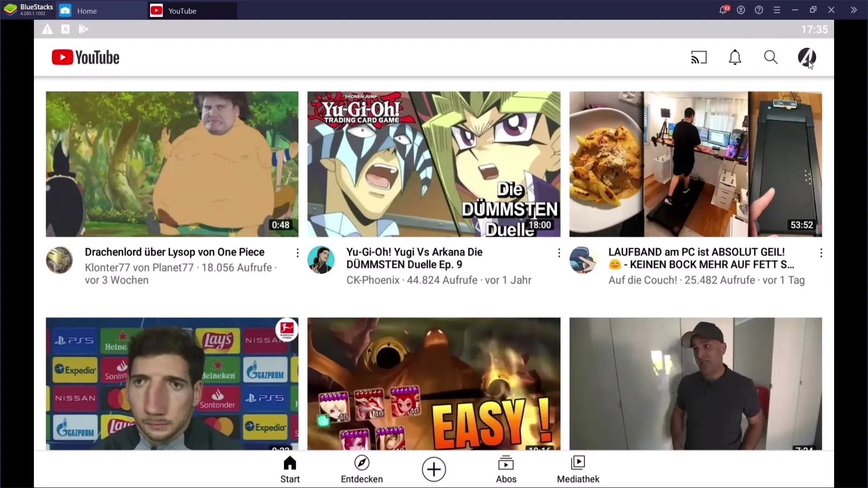
Task: Expand BlueStacks side toolbar arrows
Action: (x=854, y=10)
